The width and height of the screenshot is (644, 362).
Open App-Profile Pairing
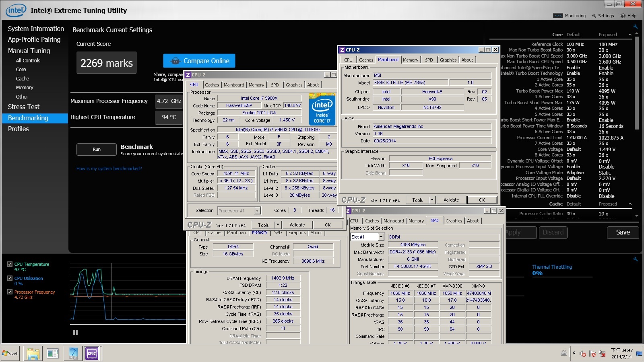click(x=34, y=39)
